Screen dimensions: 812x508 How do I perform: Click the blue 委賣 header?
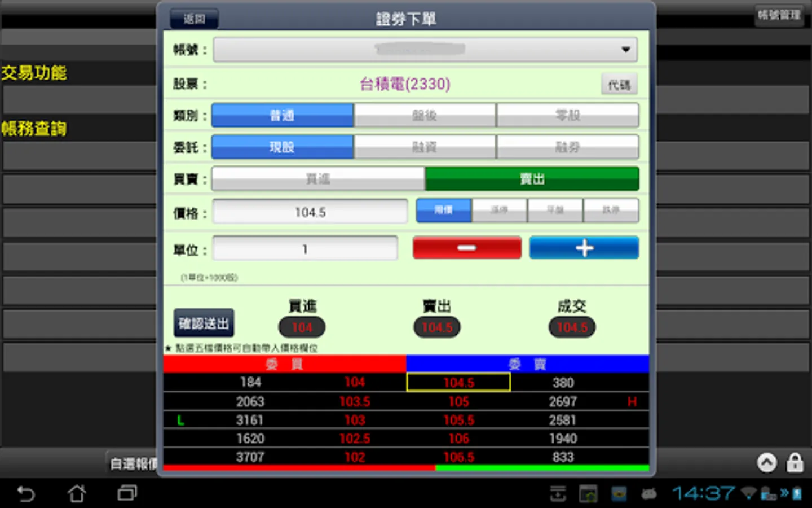point(527,364)
